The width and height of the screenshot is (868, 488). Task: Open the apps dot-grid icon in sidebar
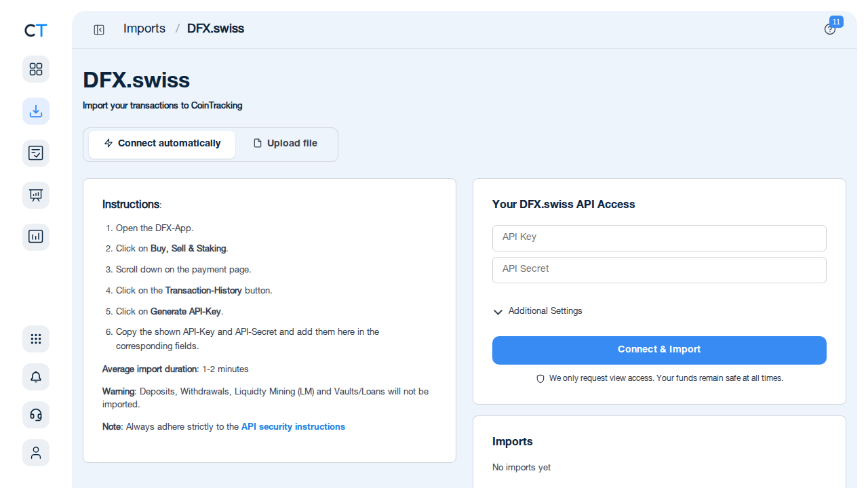point(36,339)
